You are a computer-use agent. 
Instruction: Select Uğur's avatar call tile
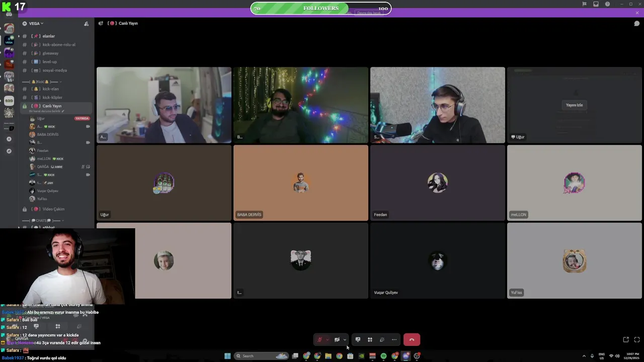[x=164, y=183]
